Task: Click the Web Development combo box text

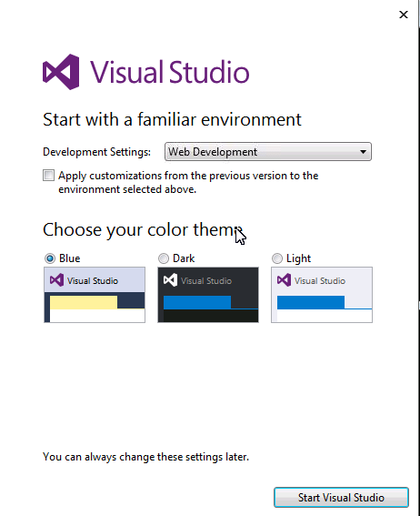Action: coord(213,152)
